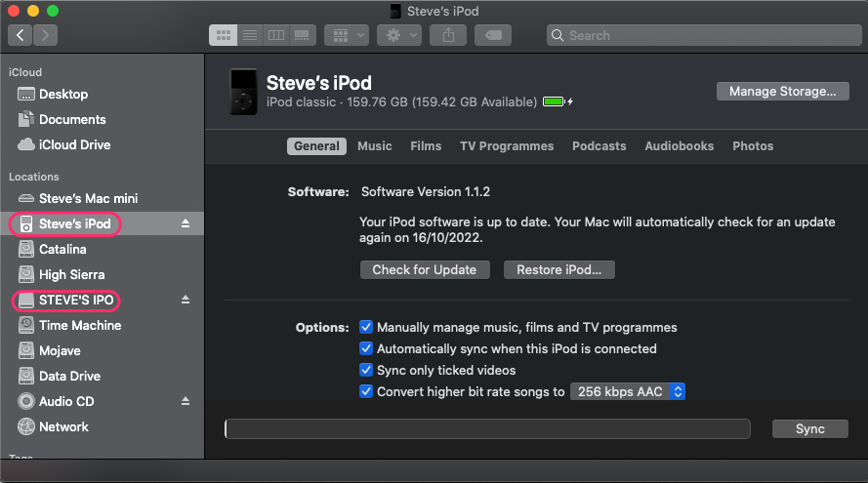Image resolution: width=868 pixels, height=483 pixels.
Task: Click the Share toolbar button
Action: pos(448,35)
